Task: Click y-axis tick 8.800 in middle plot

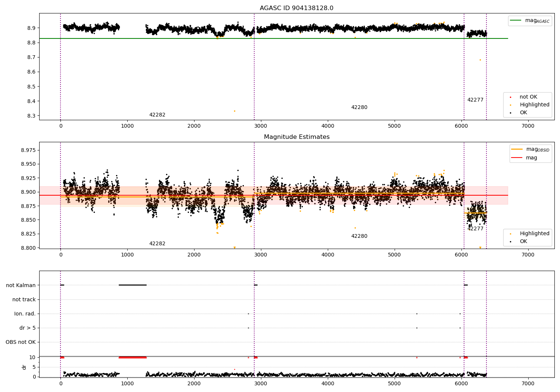Action: (28, 248)
